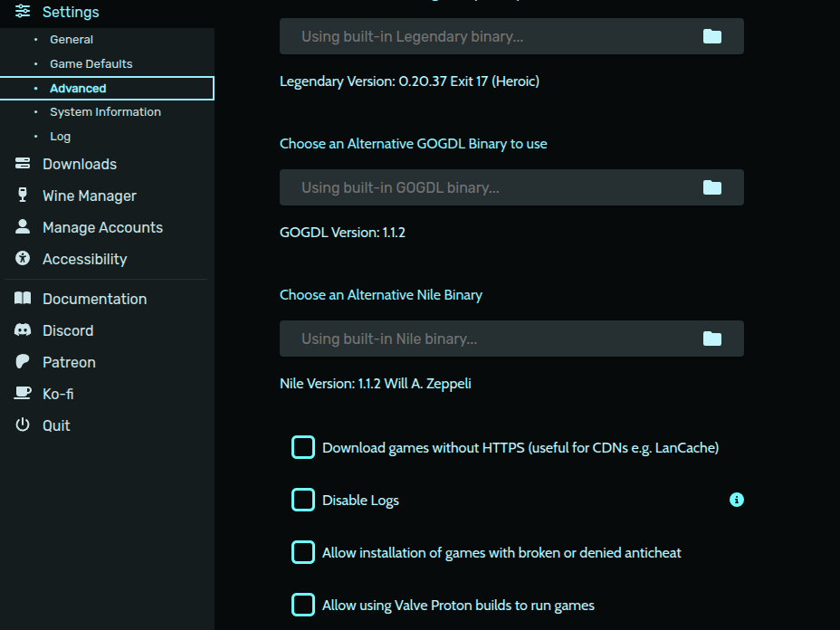Open the Documentation link in sidebar

pos(94,299)
